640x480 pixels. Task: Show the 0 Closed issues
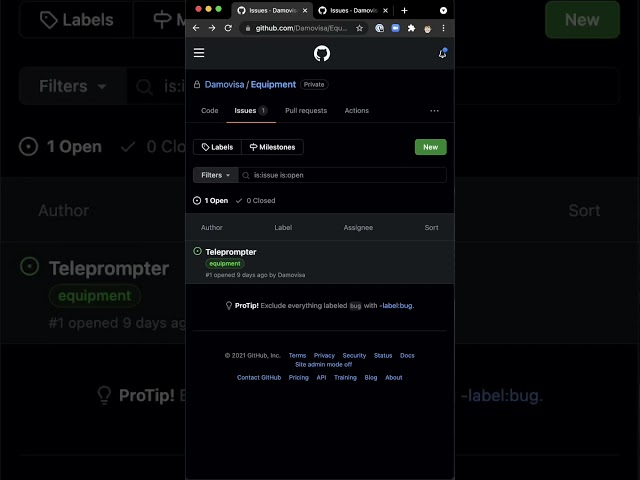[x=256, y=200]
